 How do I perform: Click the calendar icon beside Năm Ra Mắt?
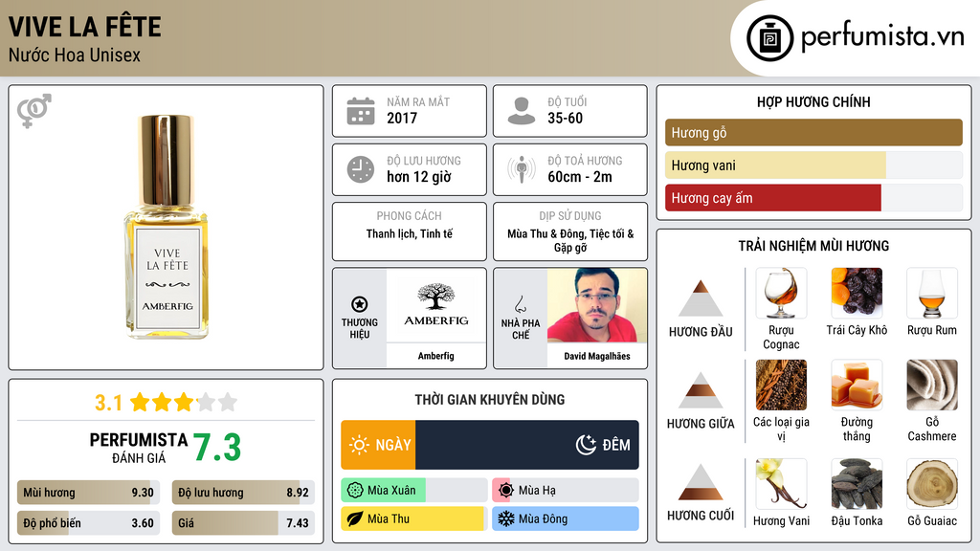pyautogui.click(x=361, y=111)
